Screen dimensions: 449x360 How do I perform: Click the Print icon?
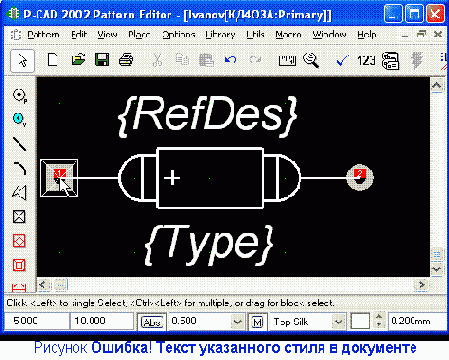click(x=126, y=60)
